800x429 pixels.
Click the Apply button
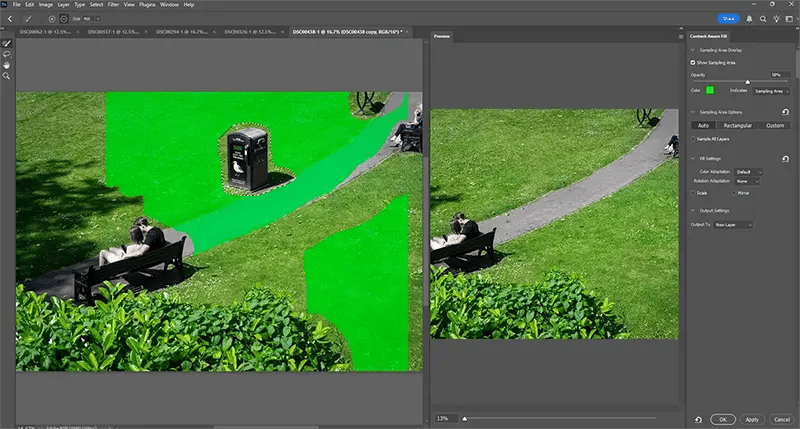[x=752, y=419]
